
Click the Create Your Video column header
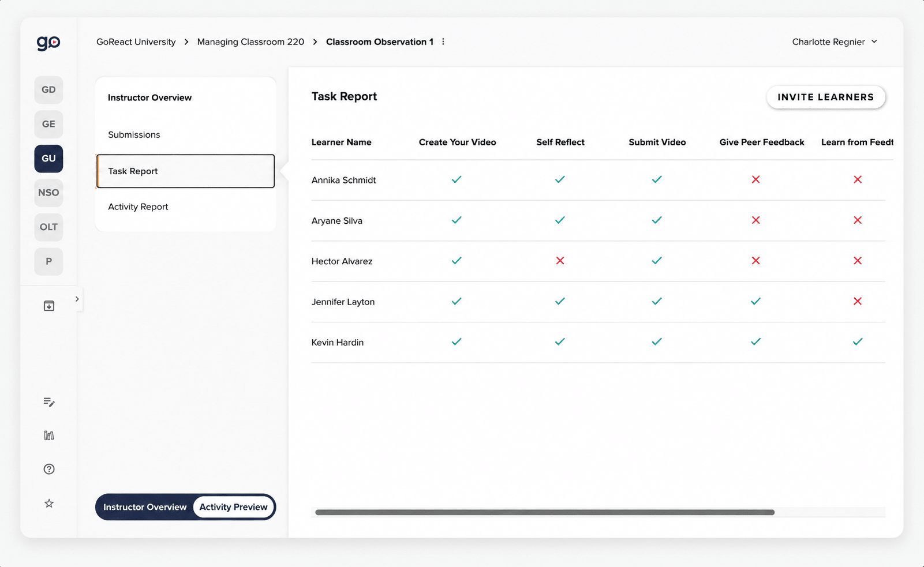pyautogui.click(x=457, y=142)
